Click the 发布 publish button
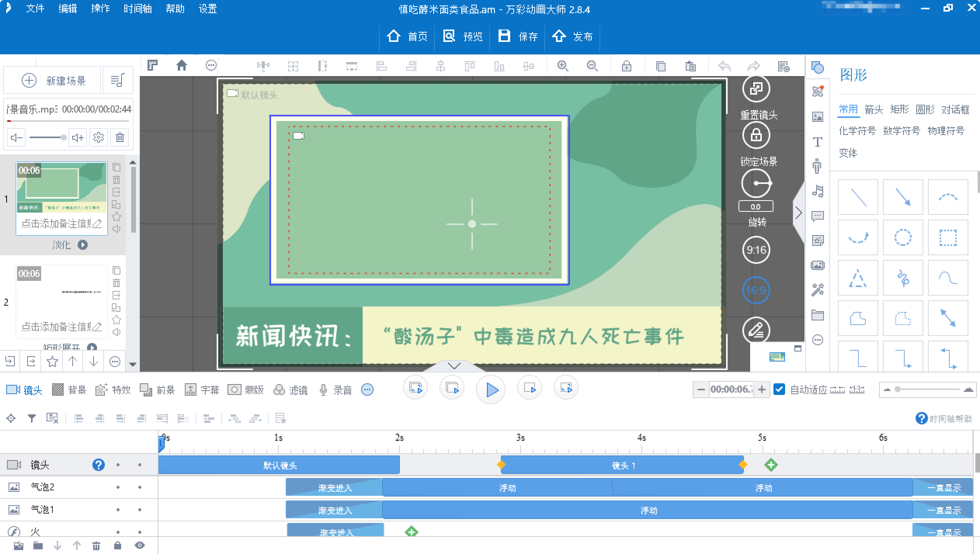The height and width of the screenshot is (554, 980). (x=573, y=36)
